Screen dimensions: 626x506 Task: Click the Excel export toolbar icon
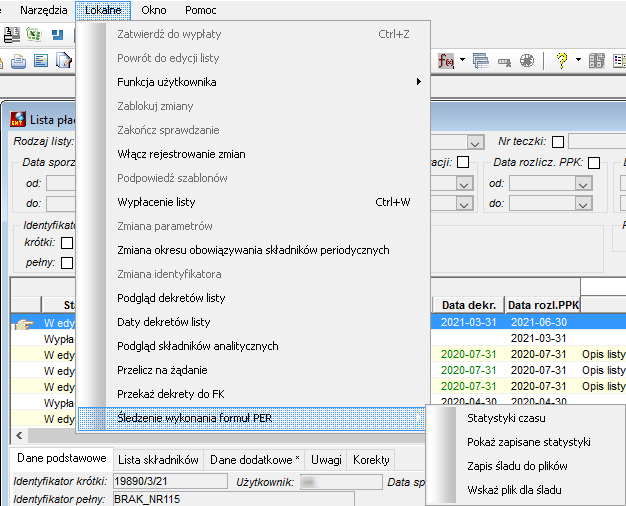[34, 34]
